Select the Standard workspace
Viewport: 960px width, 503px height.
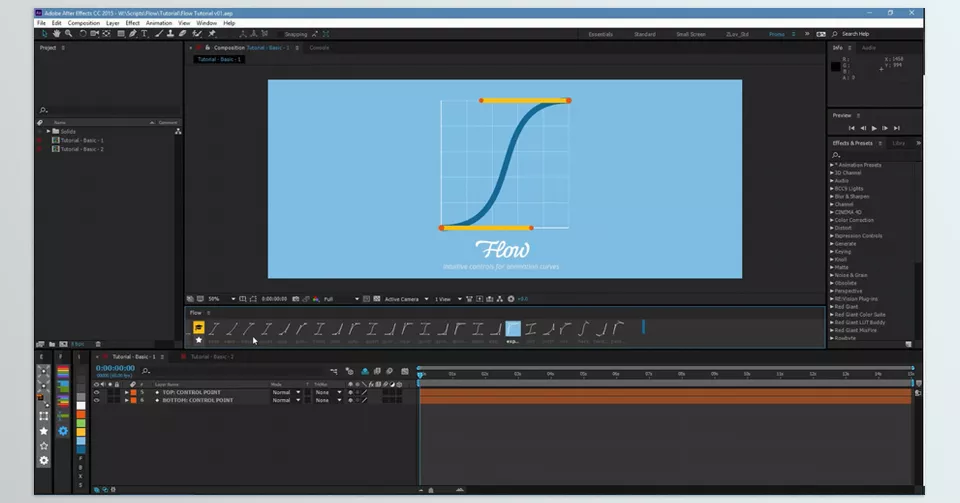[645, 34]
